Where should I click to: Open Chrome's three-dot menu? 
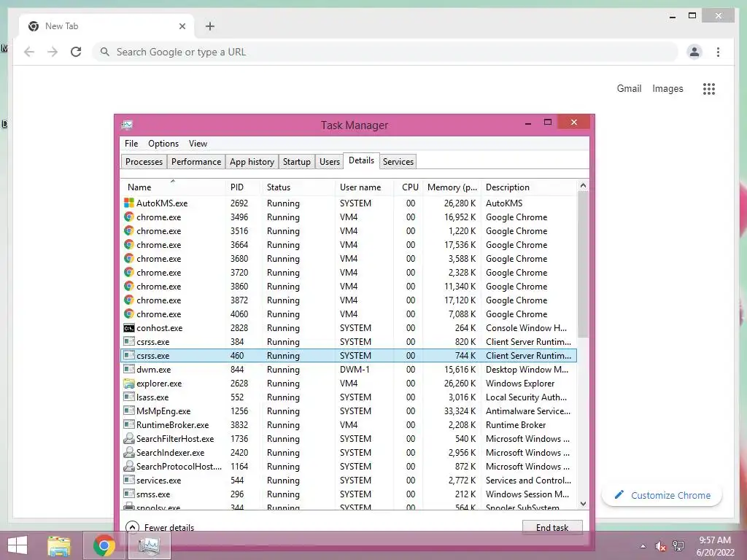click(718, 52)
